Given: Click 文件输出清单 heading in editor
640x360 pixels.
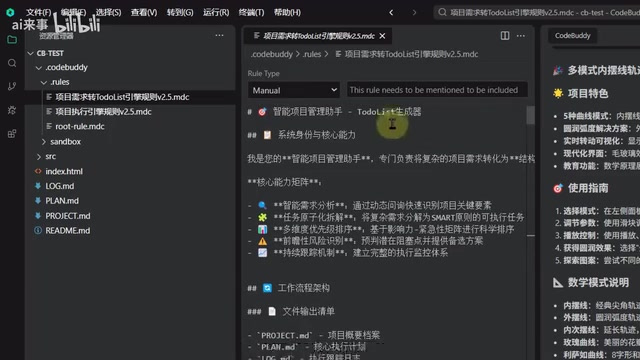Looking at the screenshot, I should pos(309,312).
